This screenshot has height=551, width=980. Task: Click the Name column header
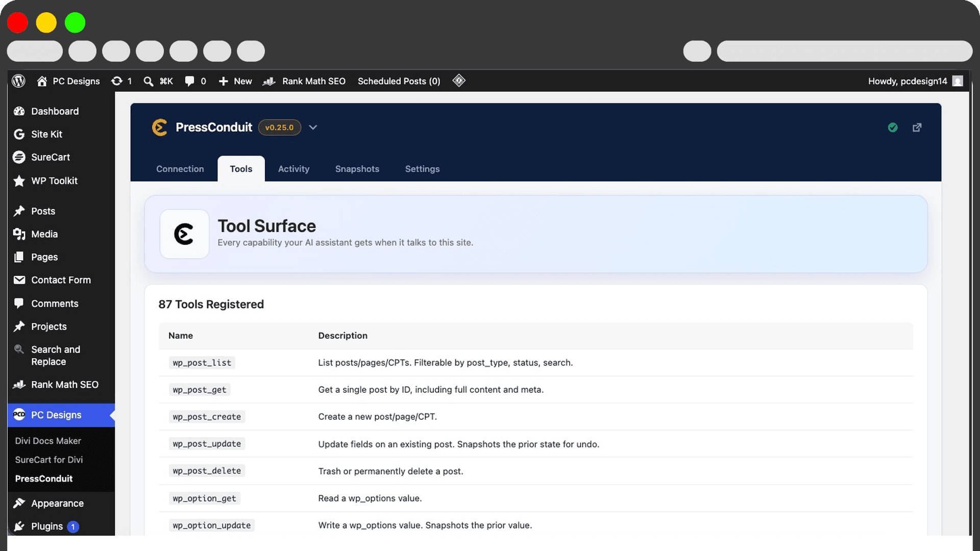tap(181, 336)
